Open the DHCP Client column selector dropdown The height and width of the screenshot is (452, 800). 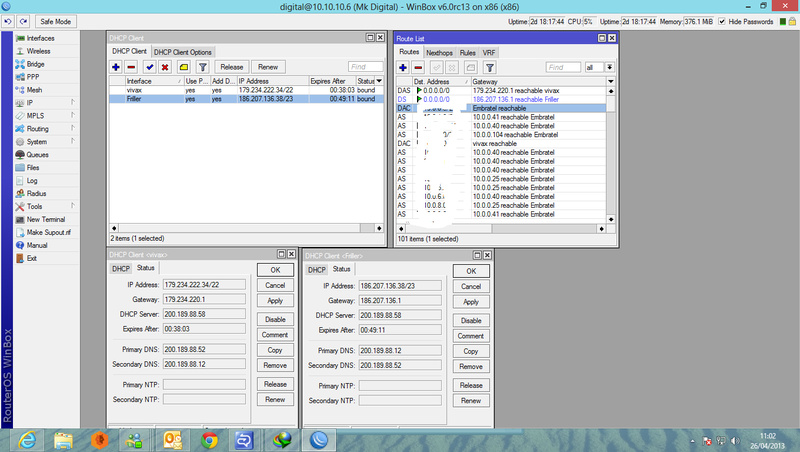tap(379, 81)
